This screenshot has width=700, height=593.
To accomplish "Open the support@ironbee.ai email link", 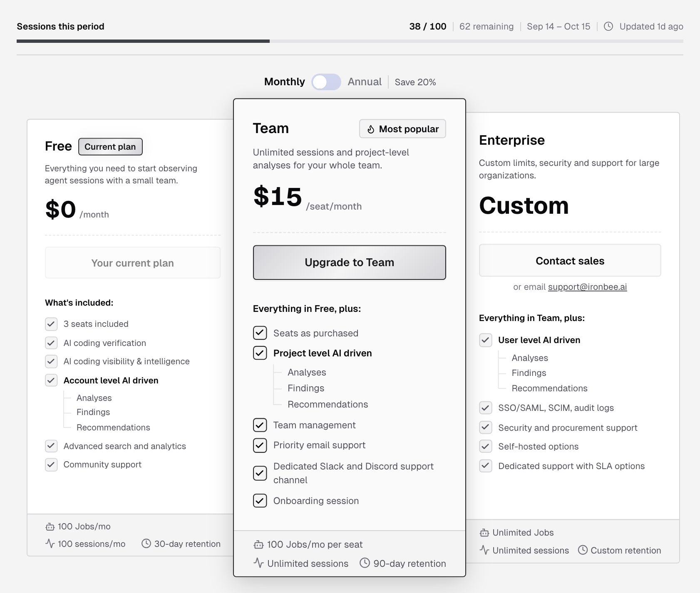I will [x=587, y=287].
